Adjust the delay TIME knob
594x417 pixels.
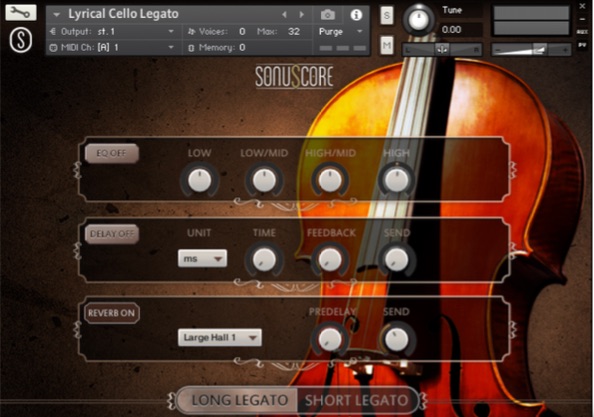[x=264, y=260]
